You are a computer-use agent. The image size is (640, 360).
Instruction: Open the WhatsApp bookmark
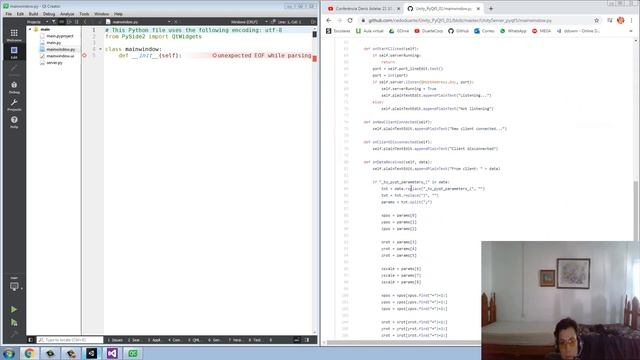tap(513, 31)
